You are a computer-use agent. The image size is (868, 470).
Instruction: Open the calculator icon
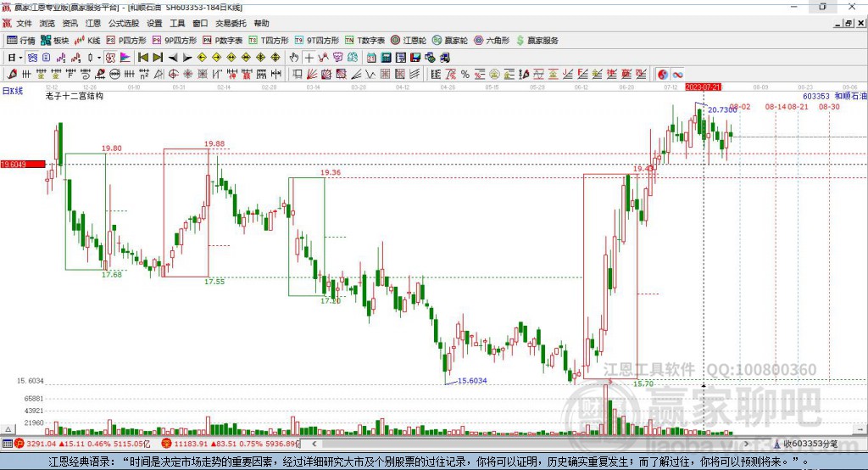386,58
